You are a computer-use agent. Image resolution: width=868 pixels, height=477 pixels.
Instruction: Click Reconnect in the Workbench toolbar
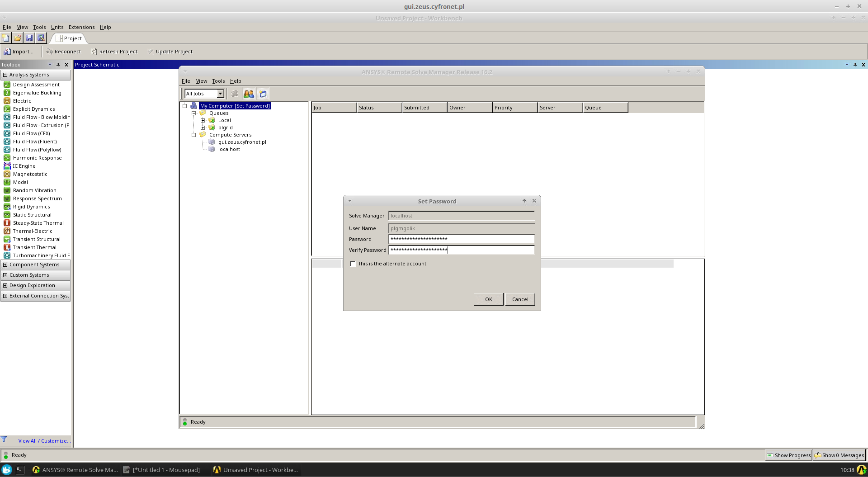click(x=64, y=52)
